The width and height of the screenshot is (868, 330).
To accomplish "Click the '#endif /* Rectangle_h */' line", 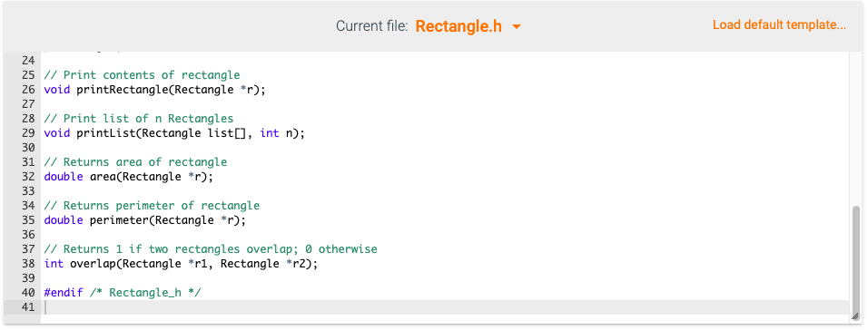I will (123, 293).
